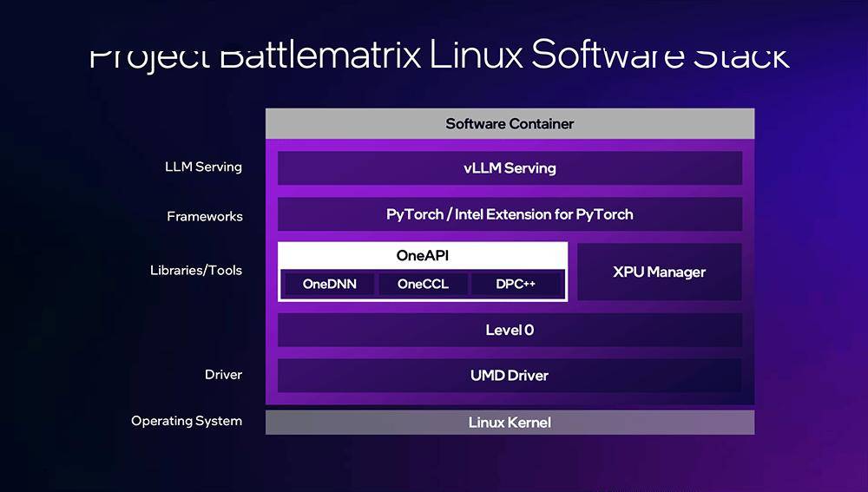The width and height of the screenshot is (868, 492).
Task: Click the Libraries/Tools side label
Action: click(x=196, y=271)
